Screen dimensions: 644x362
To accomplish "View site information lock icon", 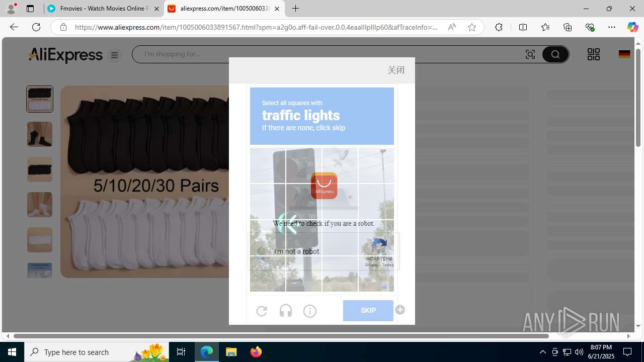I will (63, 27).
